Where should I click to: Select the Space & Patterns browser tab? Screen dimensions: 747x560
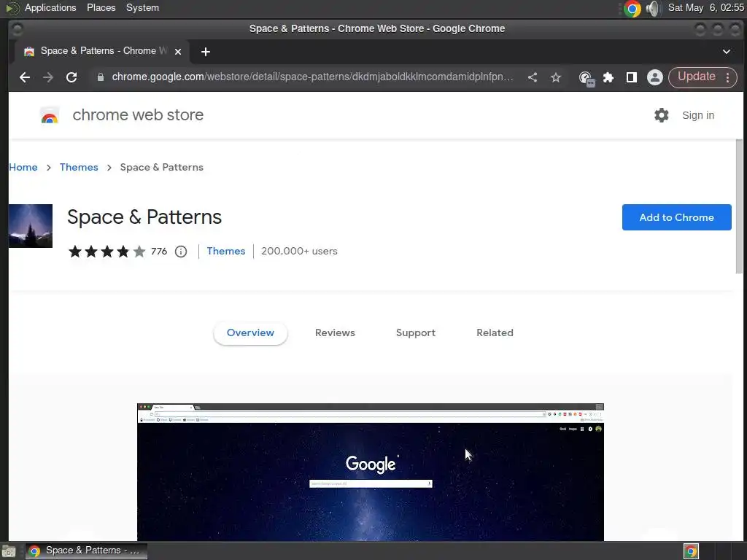pos(101,52)
